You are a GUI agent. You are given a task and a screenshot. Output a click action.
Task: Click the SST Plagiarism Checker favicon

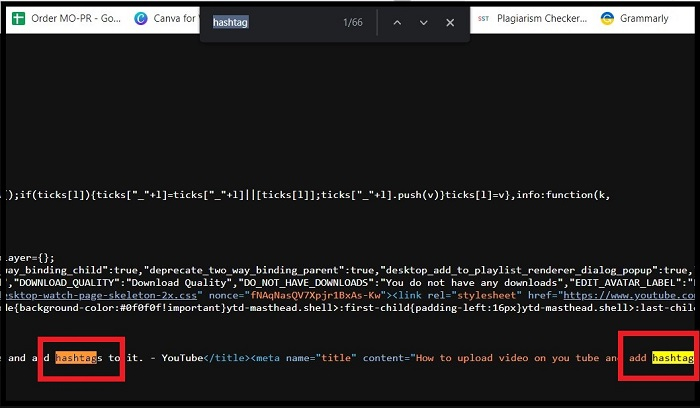(x=483, y=19)
